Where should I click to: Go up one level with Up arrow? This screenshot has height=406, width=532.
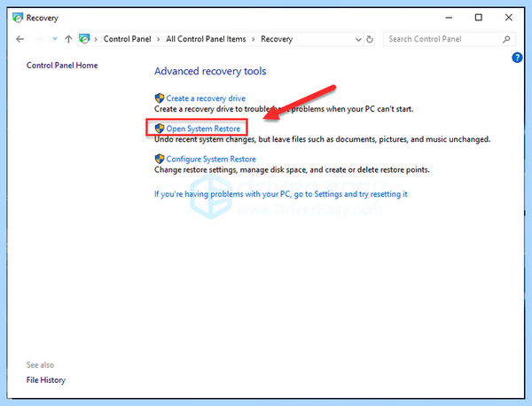68,39
